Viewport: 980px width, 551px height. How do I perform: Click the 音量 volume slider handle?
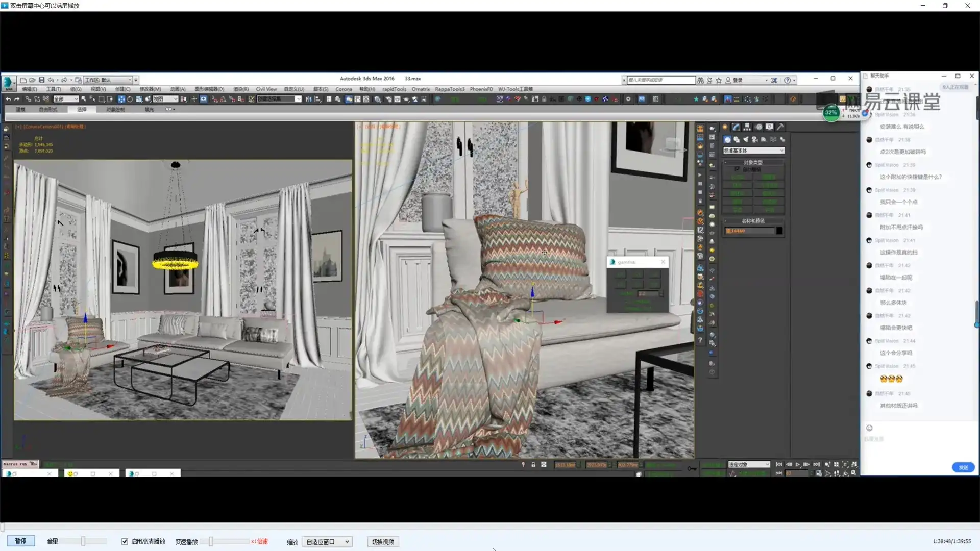pyautogui.click(x=83, y=541)
